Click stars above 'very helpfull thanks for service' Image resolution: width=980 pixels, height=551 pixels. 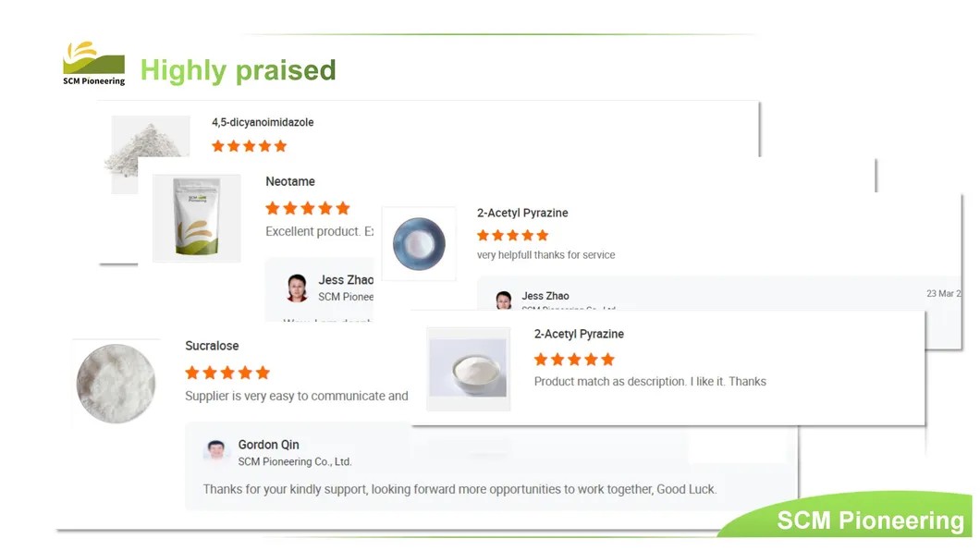pyautogui.click(x=512, y=236)
